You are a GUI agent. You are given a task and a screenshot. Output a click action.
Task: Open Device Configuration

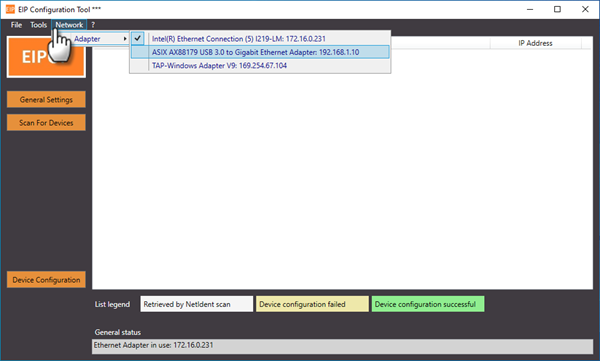46,280
